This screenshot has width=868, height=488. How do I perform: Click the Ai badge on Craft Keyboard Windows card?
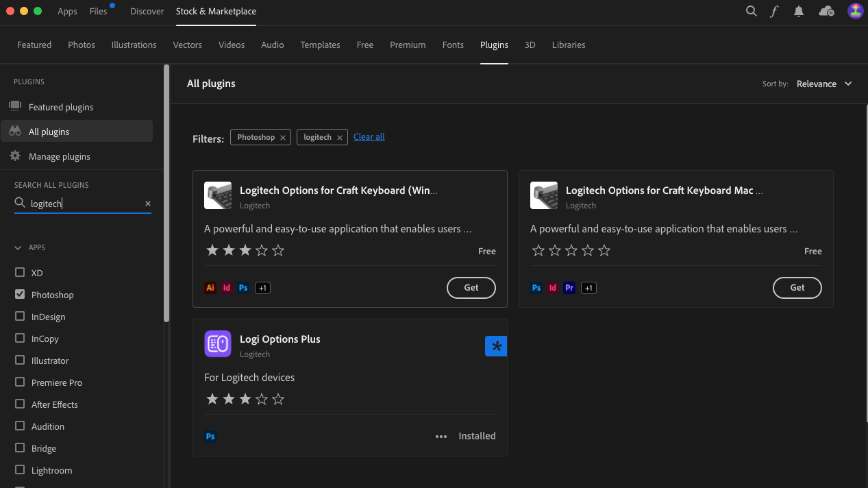click(210, 288)
